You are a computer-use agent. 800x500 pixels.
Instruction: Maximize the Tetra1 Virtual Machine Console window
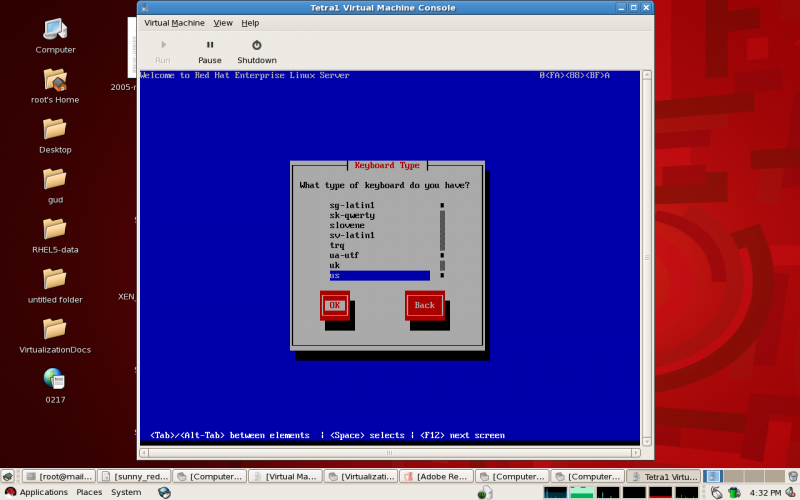coord(634,8)
